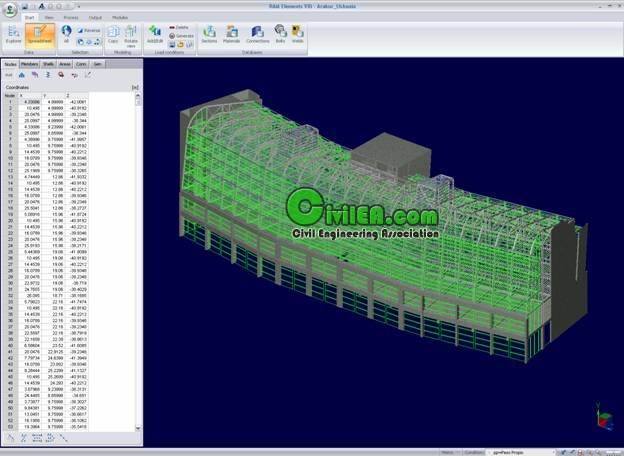The width and height of the screenshot is (624, 456).
Task: Click the save icon in quick access toolbar
Action: tap(25, 6)
